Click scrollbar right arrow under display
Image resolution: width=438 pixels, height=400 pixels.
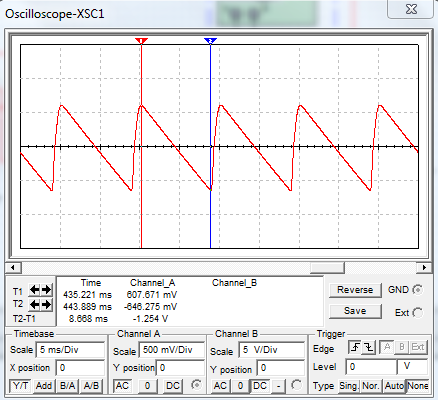pos(424,267)
